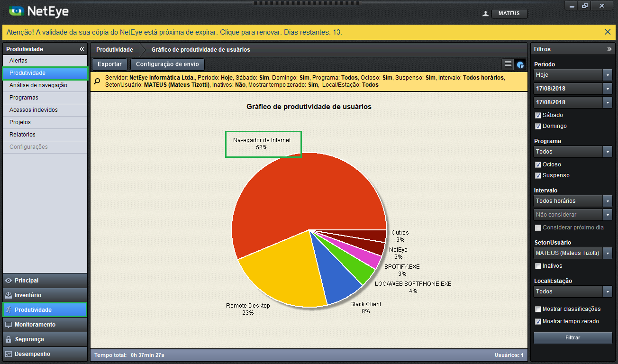Select the pie chart view icon

[520, 64]
